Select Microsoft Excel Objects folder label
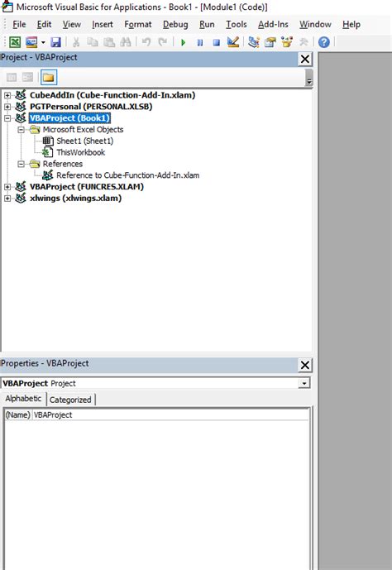Image resolution: width=392 pixels, height=570 pixels. click(83, 130)
